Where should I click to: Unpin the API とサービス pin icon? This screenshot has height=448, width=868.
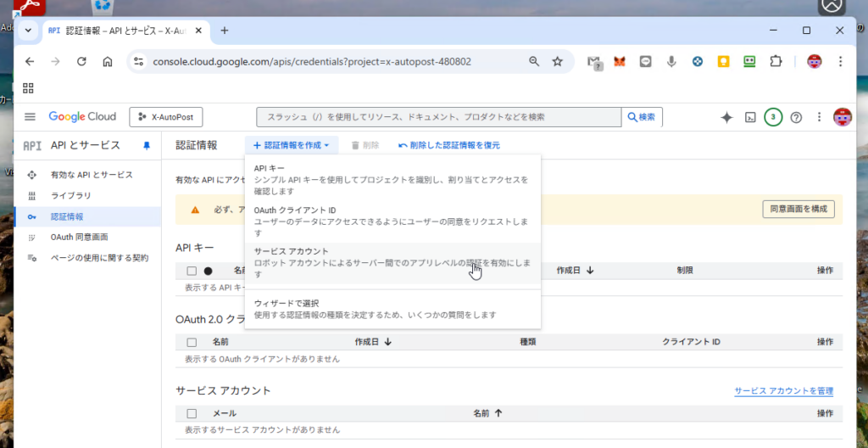point(146,145)
